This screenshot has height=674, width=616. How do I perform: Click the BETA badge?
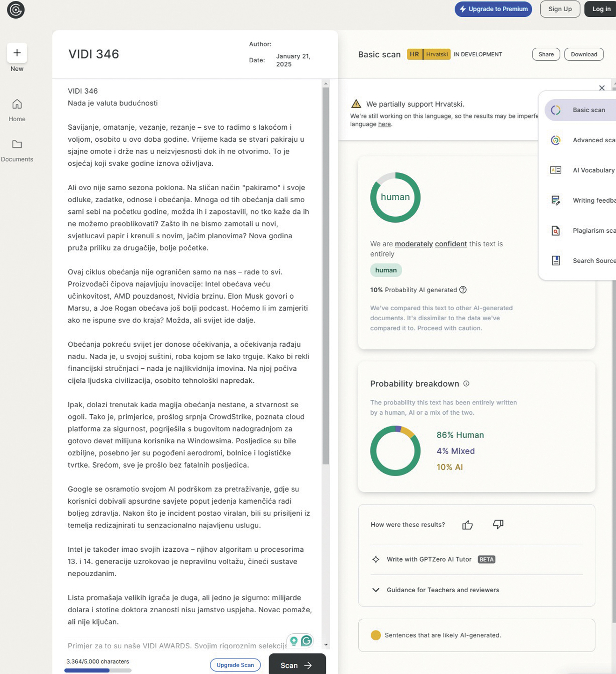pos(486,559)
